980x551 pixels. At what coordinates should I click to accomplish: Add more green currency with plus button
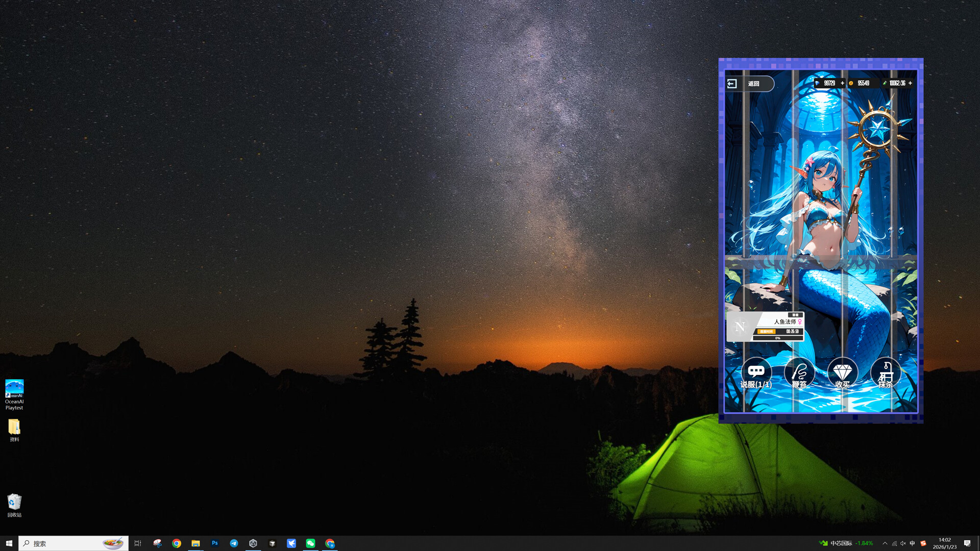click(910, 83)
